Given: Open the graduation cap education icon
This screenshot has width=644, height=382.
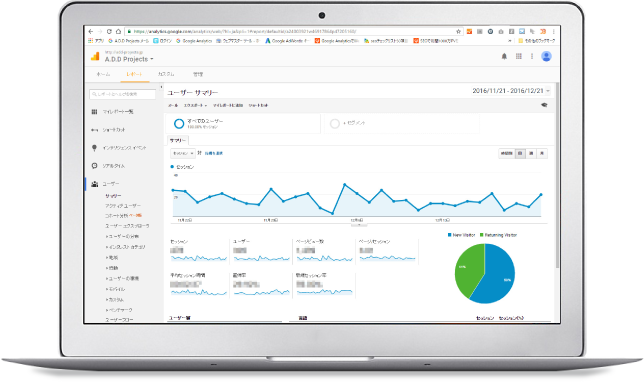Looking at the screenshot, I should (x=544, y=105).
